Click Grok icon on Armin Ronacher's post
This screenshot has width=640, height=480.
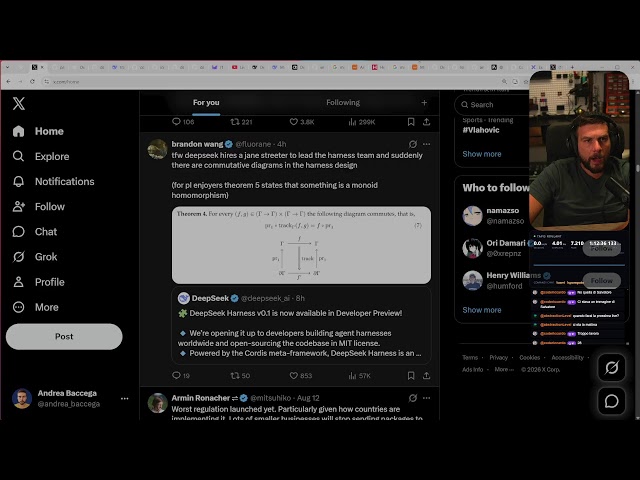tap(413, 398)
